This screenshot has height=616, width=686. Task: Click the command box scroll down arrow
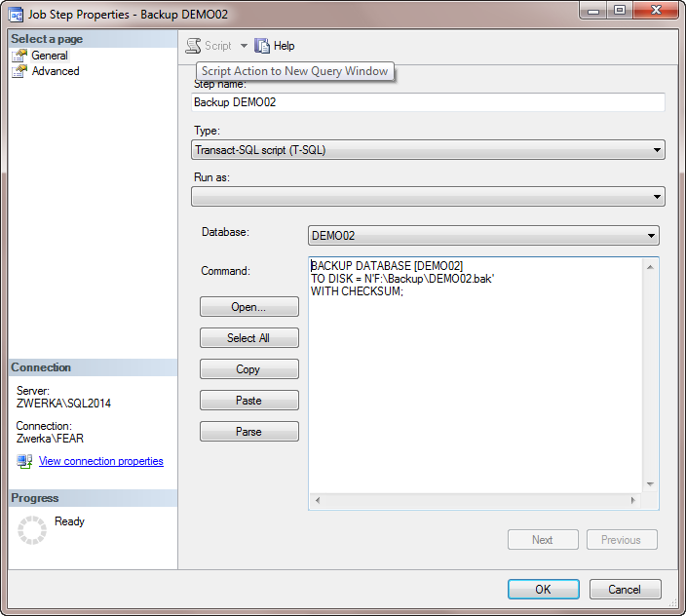[x=650, y=483]
